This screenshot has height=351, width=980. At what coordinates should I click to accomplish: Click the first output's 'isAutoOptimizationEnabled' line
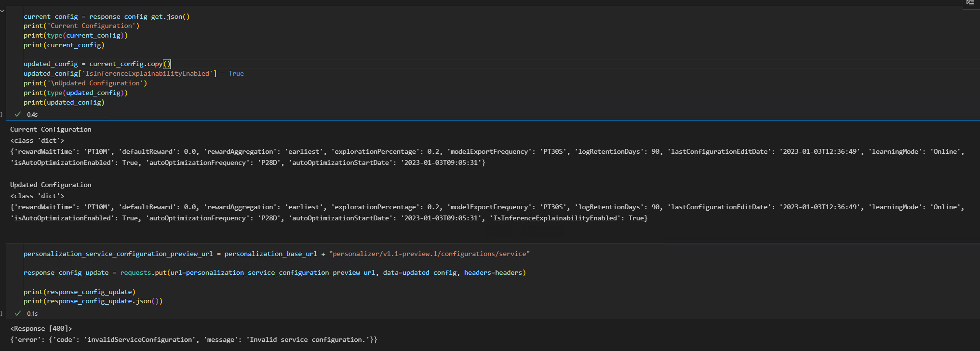point(248,163)
